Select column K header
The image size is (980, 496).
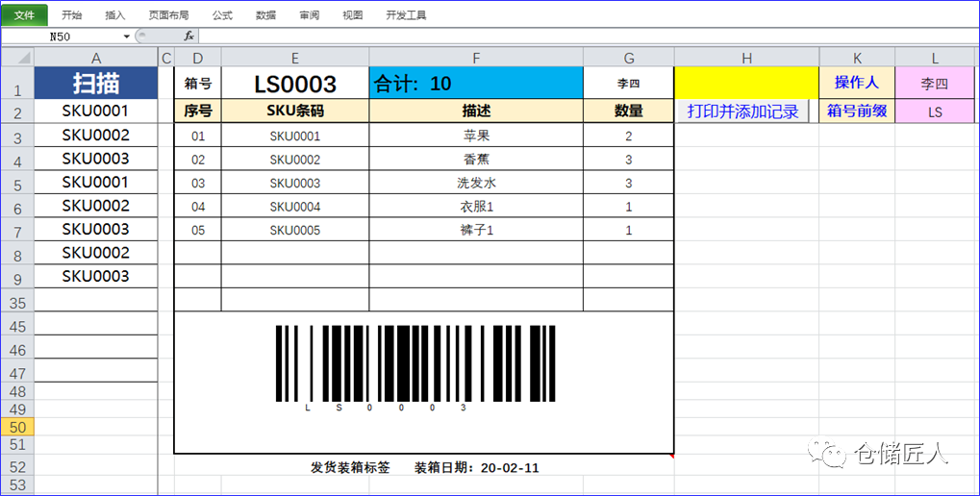857,58
